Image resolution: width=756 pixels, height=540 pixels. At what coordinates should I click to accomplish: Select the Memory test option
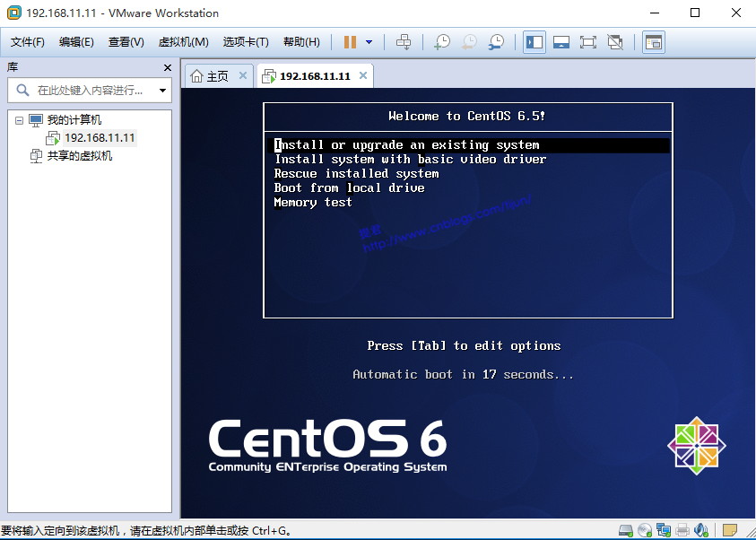(313, 203)
